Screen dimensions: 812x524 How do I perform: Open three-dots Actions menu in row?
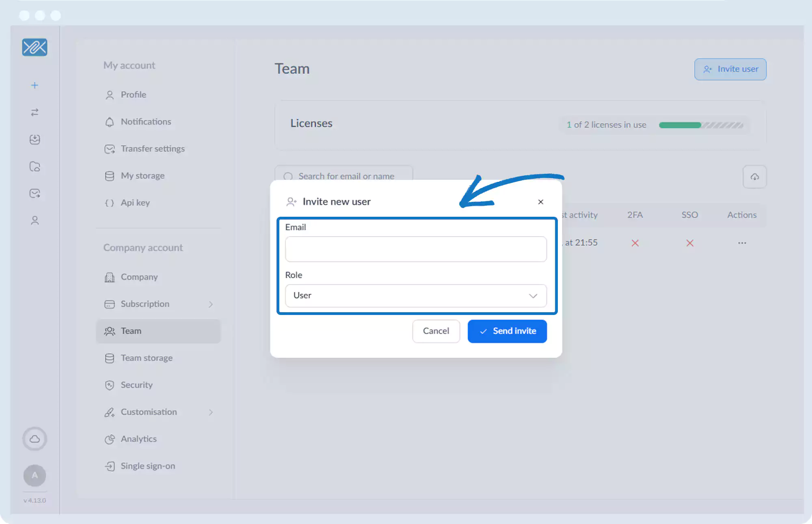(742, 243)
